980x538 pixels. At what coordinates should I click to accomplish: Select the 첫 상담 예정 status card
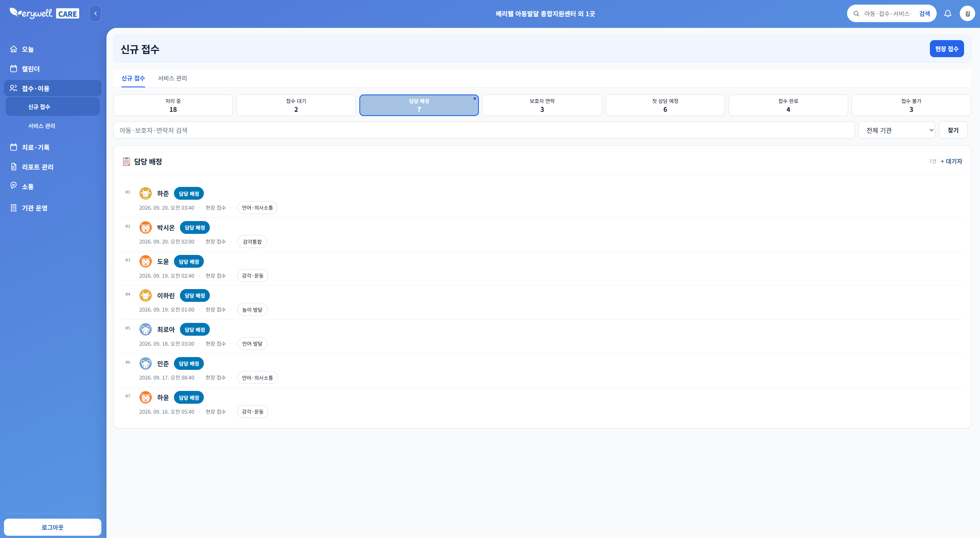point(665,105)
